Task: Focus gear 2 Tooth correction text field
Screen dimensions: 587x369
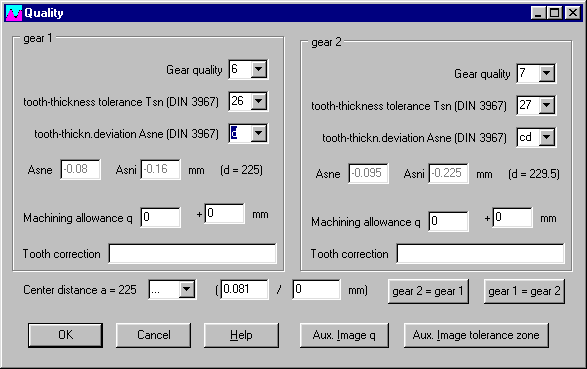Action: 481,254
